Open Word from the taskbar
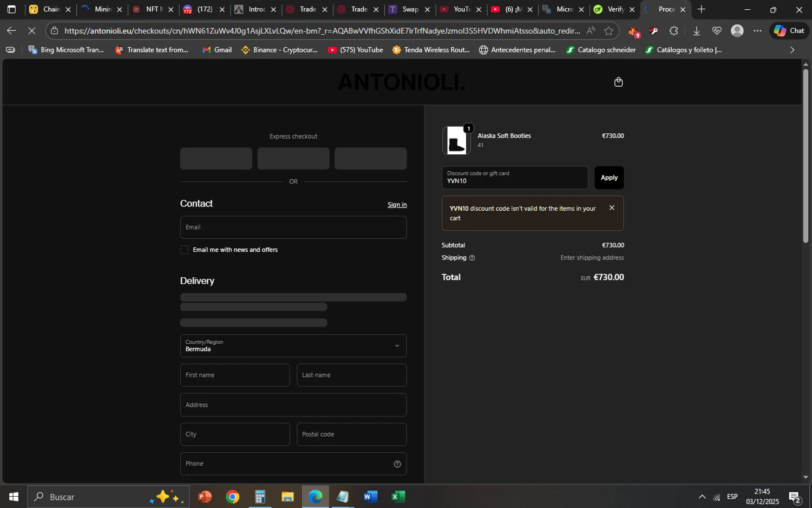812x508 pixels. 370,497
